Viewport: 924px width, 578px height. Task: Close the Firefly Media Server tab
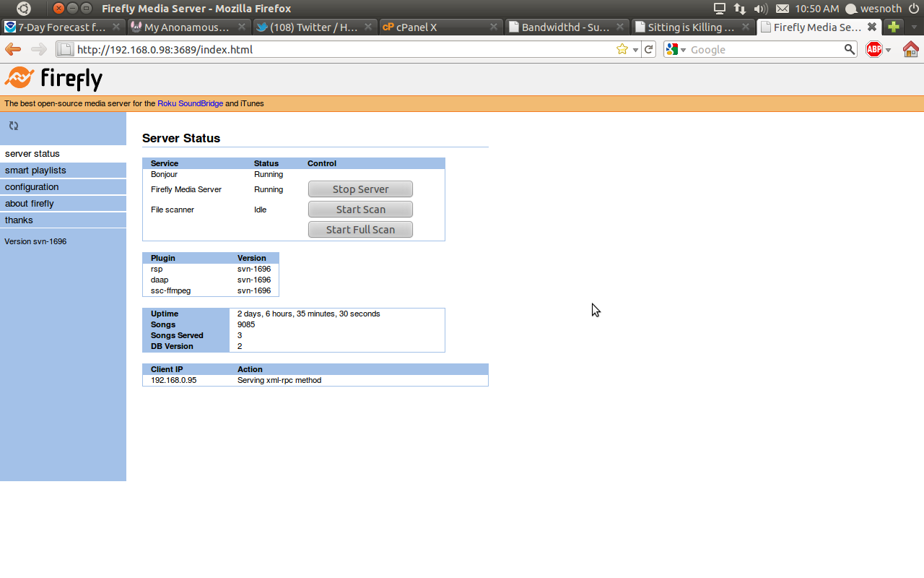point(872,27)
